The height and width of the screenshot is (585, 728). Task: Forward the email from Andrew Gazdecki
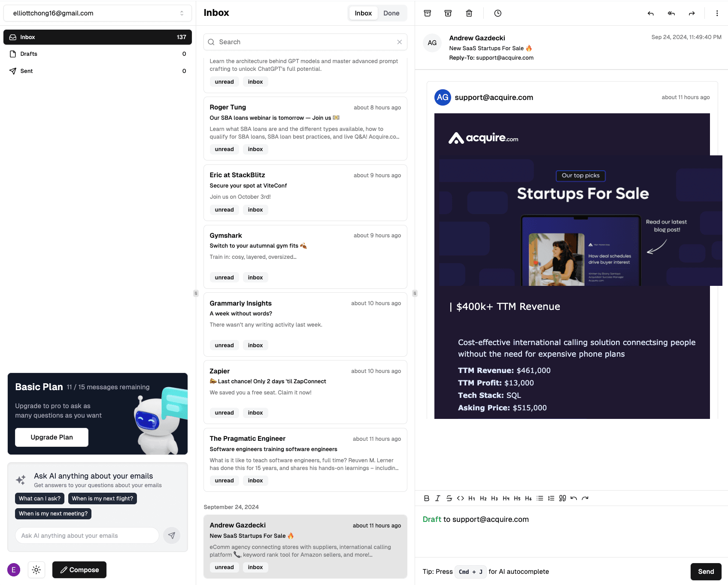coord(692,13)
